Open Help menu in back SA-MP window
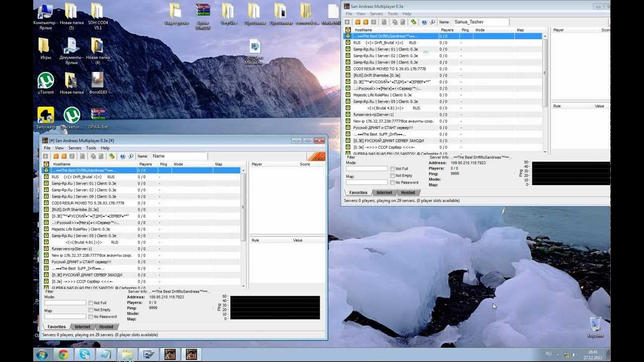This screenshot has height=362, width=644. click(x=407, y=14)
